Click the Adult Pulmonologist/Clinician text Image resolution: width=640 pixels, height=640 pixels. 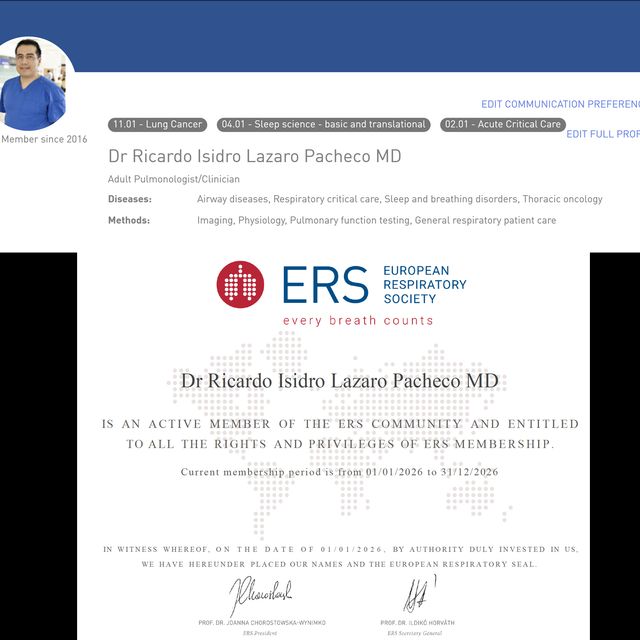click(174, 179)
